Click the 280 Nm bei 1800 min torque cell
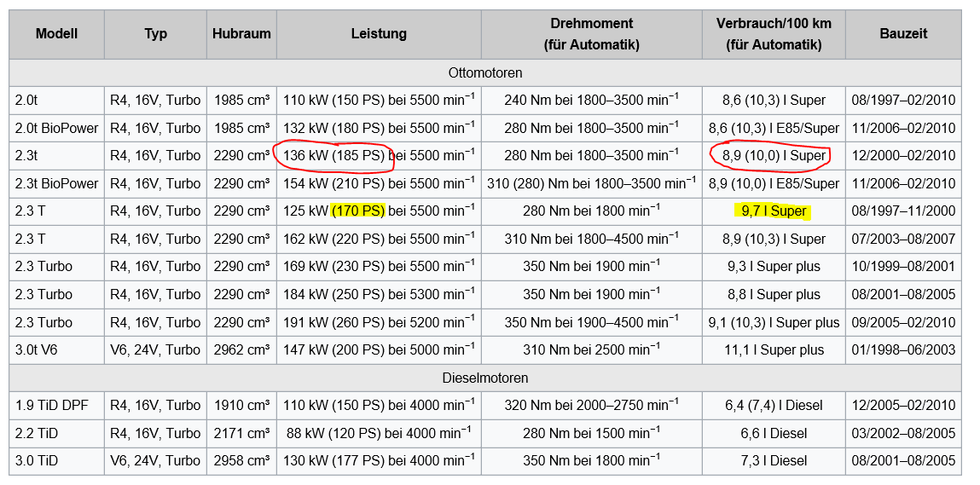Image resolution: width=980 pixels, height=485 pixels. pos(592,211)
